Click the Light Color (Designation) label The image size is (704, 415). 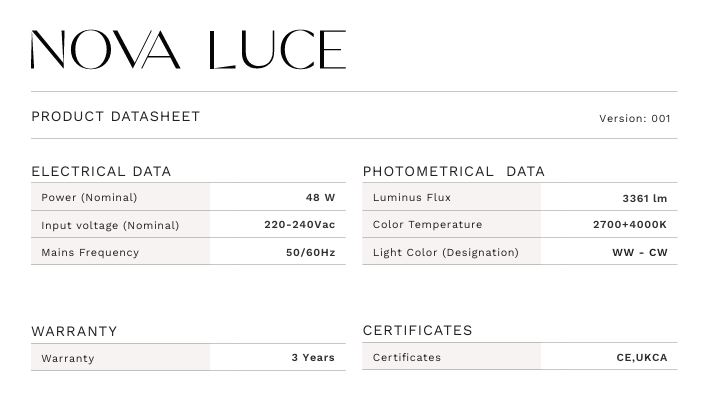(x=446, y=252)
